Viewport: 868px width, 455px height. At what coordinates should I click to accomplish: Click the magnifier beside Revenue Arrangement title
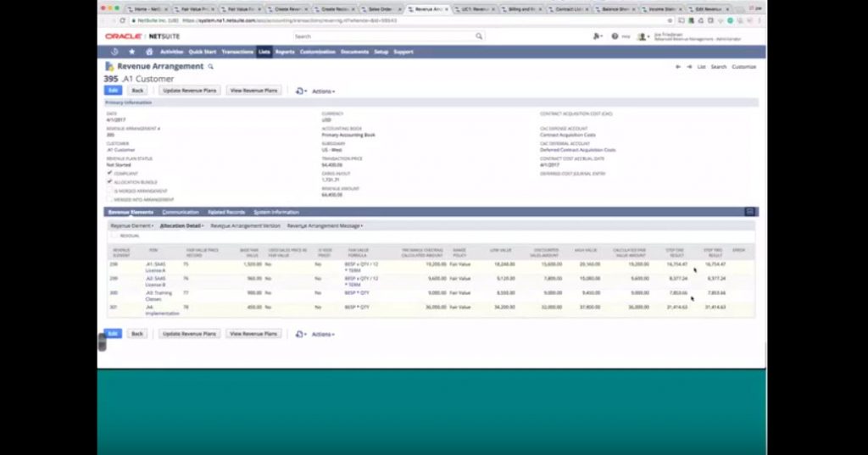[x=210, y=66]
